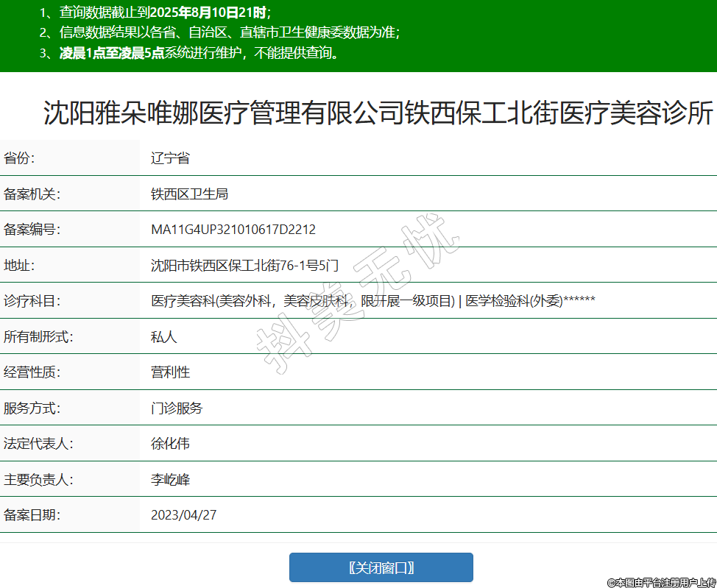Click the 省份 row label
Image resolution: width=717 pixels, height=588 pixels.
19,158
